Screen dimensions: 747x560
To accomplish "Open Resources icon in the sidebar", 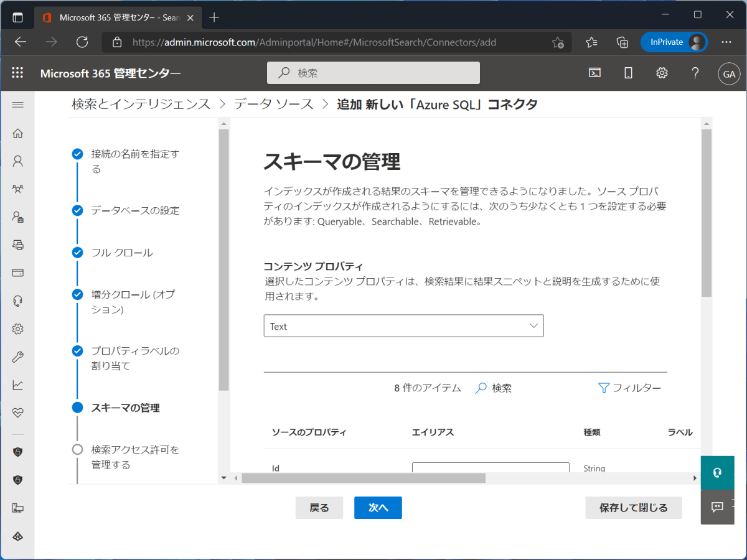I will 17,245.
